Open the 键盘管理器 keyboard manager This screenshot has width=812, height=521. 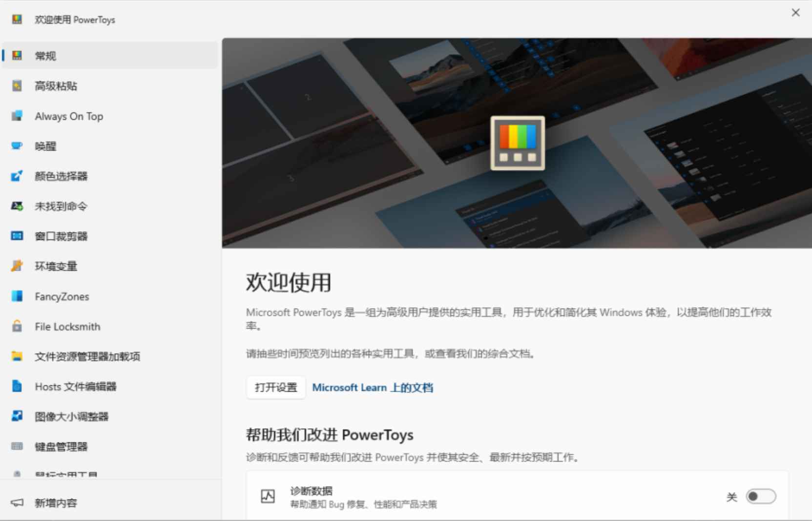pyautogui.click(x=62, y=446)
